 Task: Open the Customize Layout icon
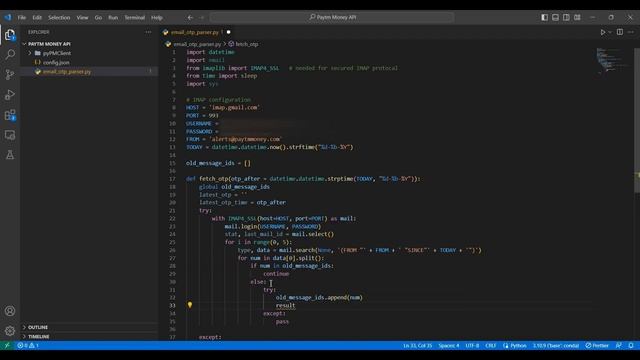tap(577, 18)
